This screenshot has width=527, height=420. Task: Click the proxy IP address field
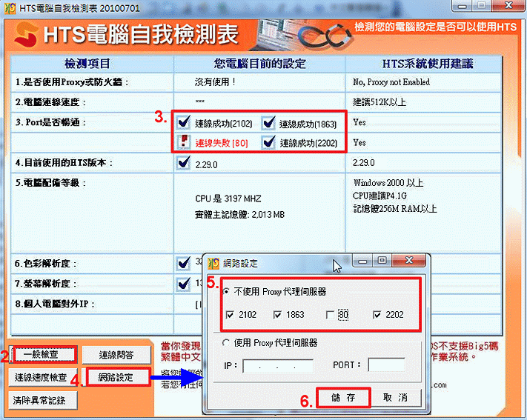pyautogui.click(x=278, y=366)
